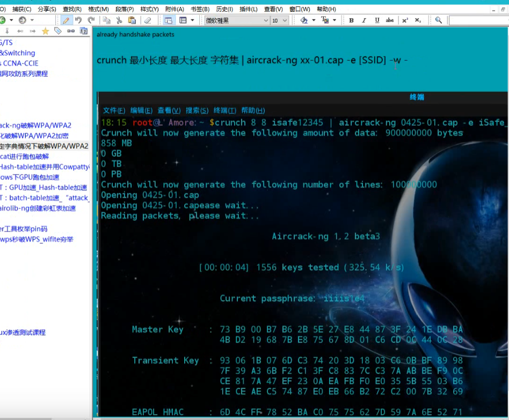Open the 历史(I) menu
The width and height of the screenshot is (509, 420).
[x=224, y=9]
